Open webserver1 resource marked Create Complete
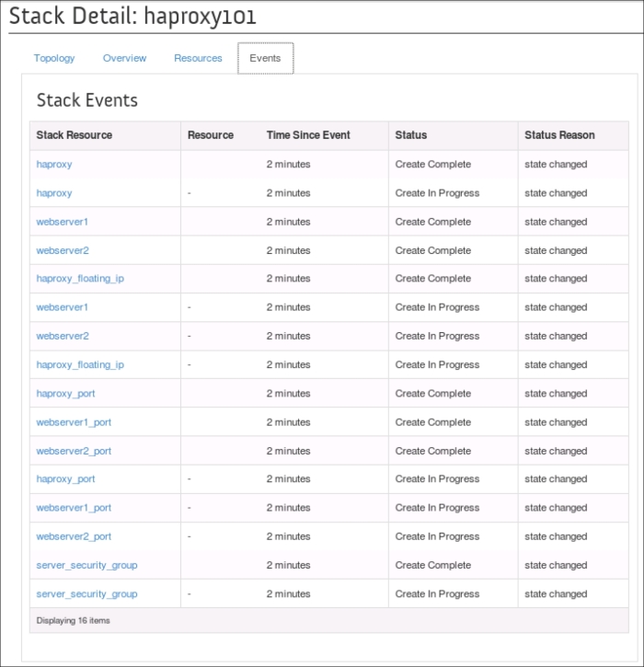The image size is (644, 667). click(x=63, y=222)
